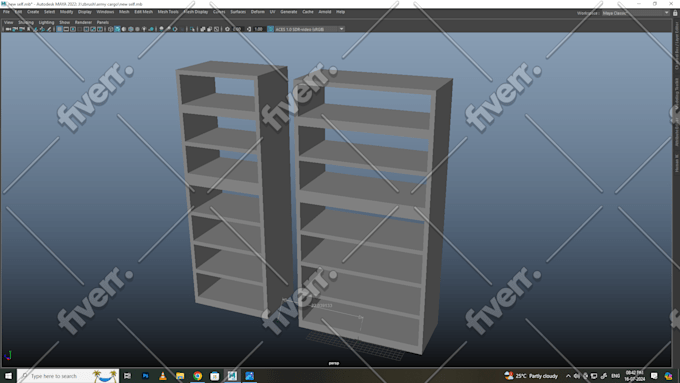
Task: Toggle Multisample Anti-aliasing icon
Action: [x=175, y=29]
